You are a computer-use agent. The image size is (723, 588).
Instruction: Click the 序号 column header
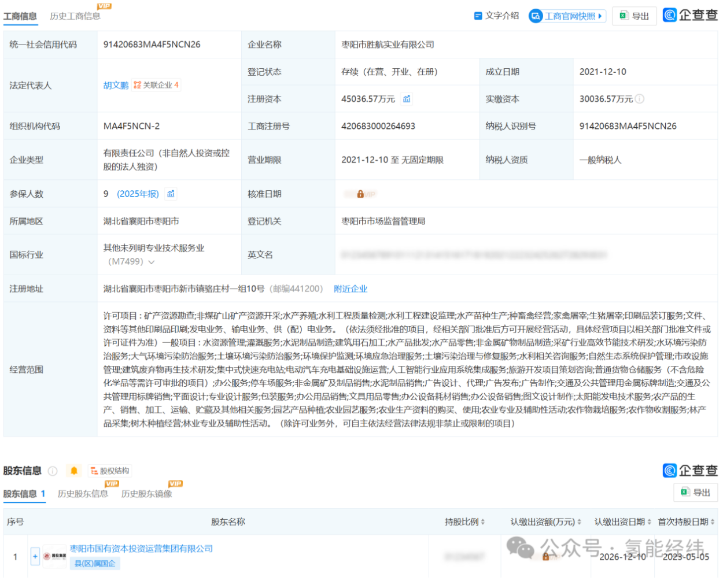(15, 522)
